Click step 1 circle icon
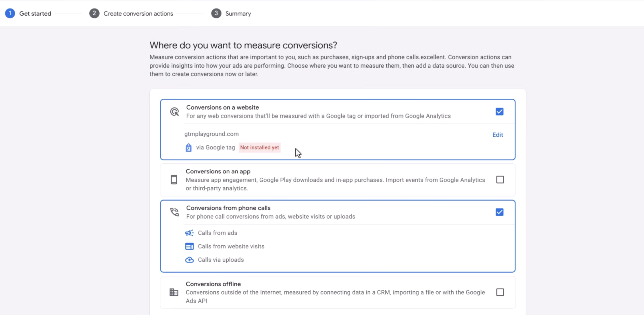 coord(10,13)
